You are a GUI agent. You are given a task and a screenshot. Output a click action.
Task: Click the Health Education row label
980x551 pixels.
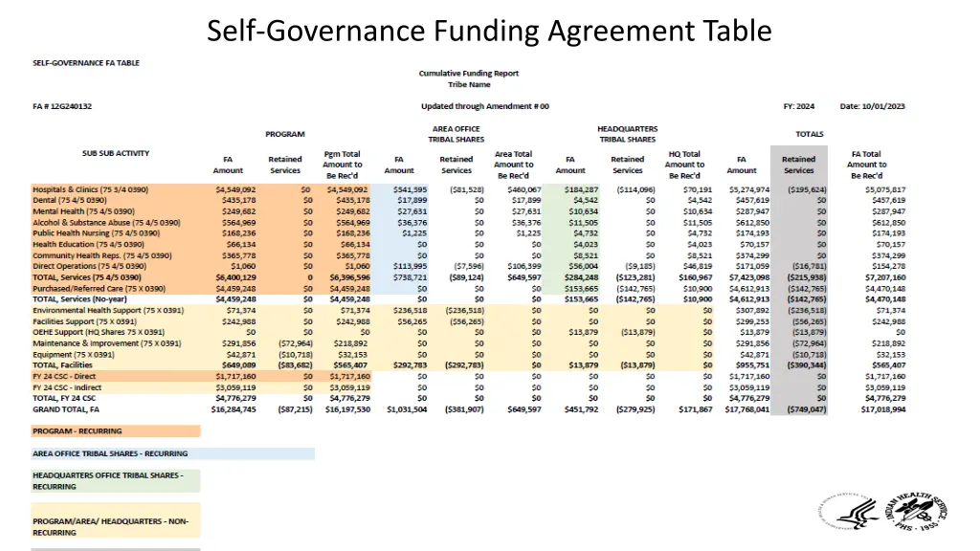coord(89,244)
